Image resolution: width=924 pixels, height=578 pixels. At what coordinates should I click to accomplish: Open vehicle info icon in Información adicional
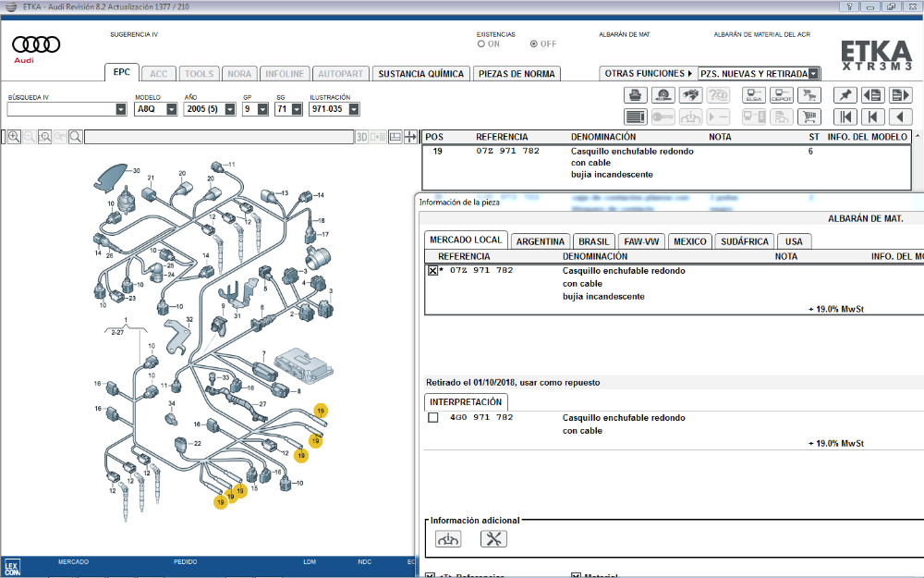pos(448,538)
